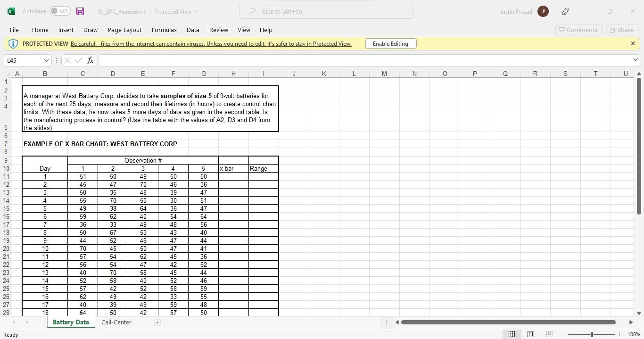
Task: Click the Enable Editing button
Action: pyautogui.click(x=390, y=44)
